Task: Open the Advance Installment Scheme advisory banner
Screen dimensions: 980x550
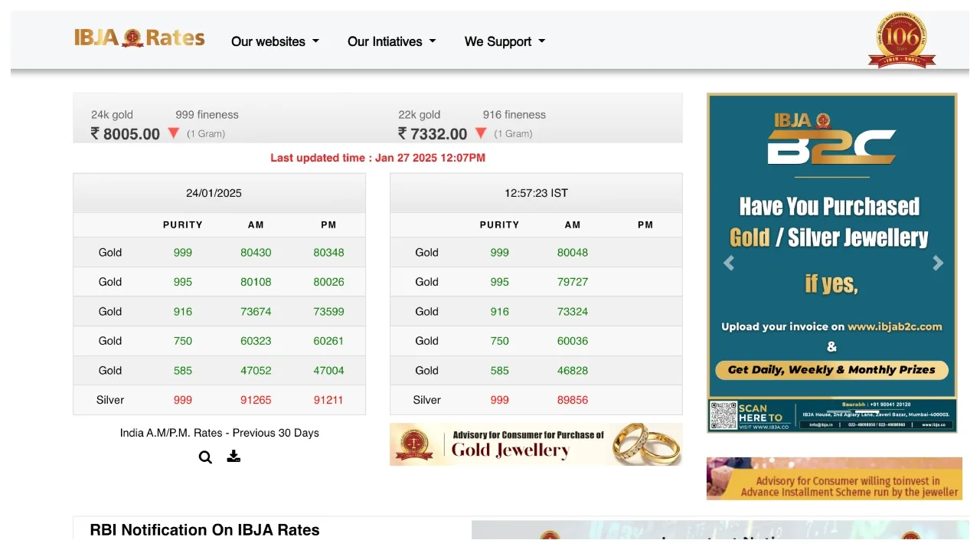Action: click(835, 479)
